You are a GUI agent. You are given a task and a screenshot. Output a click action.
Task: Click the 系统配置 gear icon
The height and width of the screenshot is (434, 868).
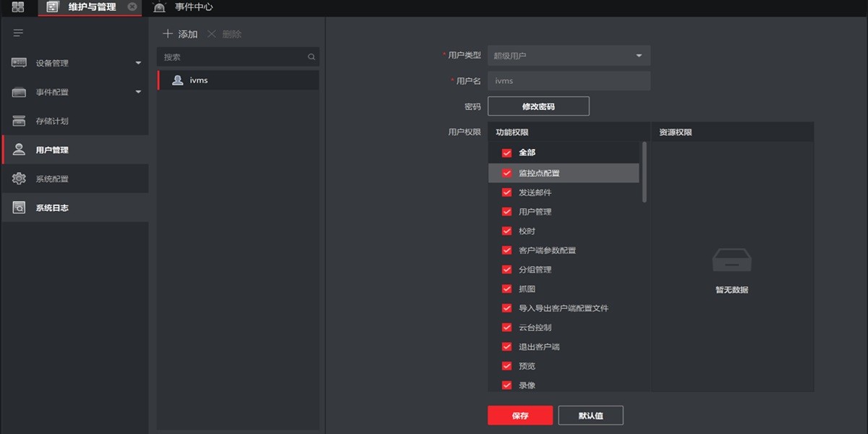[18, 179]
